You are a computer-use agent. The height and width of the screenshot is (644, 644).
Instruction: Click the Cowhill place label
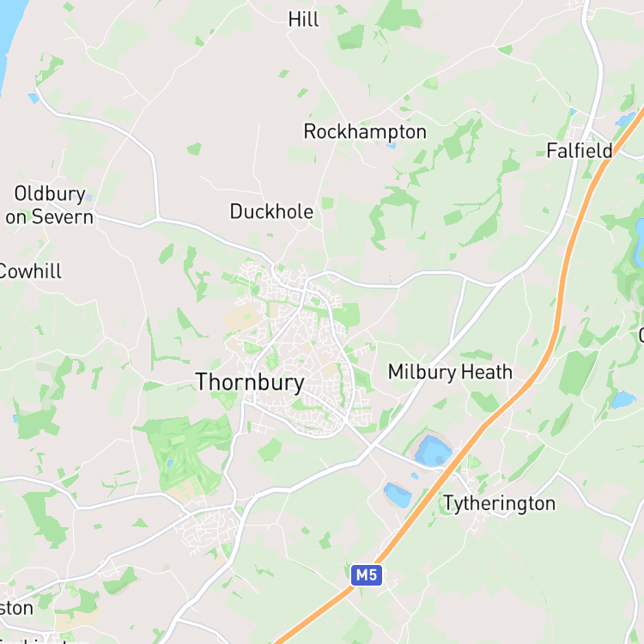pyautogui.click(x=30, y=271)
